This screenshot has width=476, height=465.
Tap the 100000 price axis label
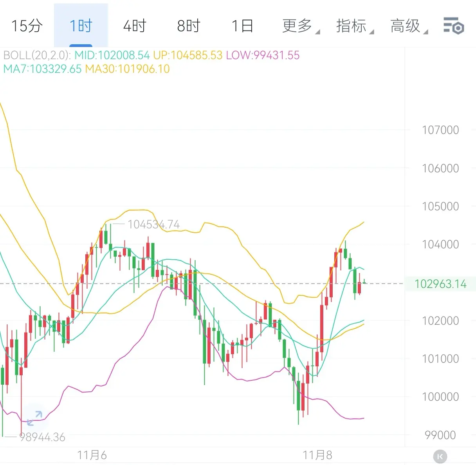click(440, 397)
